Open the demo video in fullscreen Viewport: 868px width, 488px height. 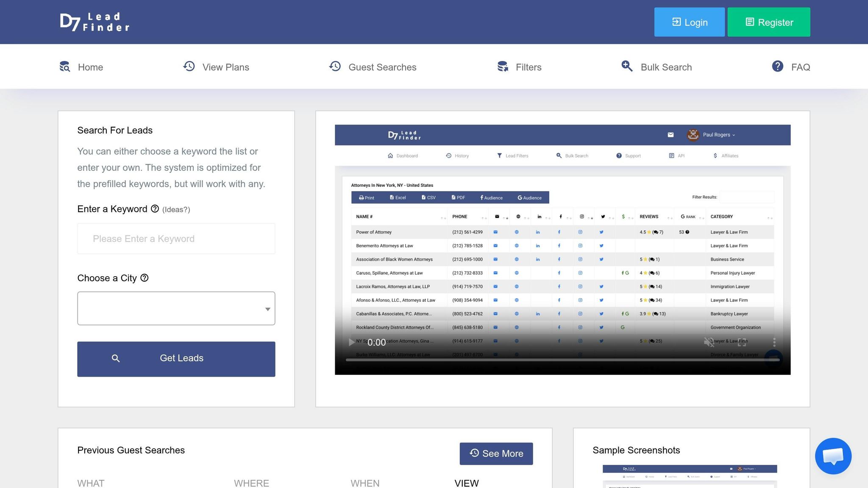point(742,342)
